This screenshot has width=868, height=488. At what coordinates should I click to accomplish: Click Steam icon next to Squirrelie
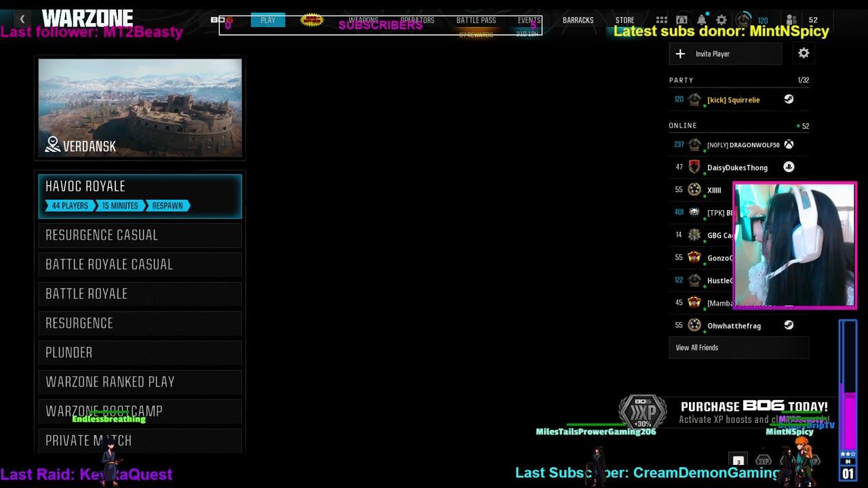coord(789,99)
